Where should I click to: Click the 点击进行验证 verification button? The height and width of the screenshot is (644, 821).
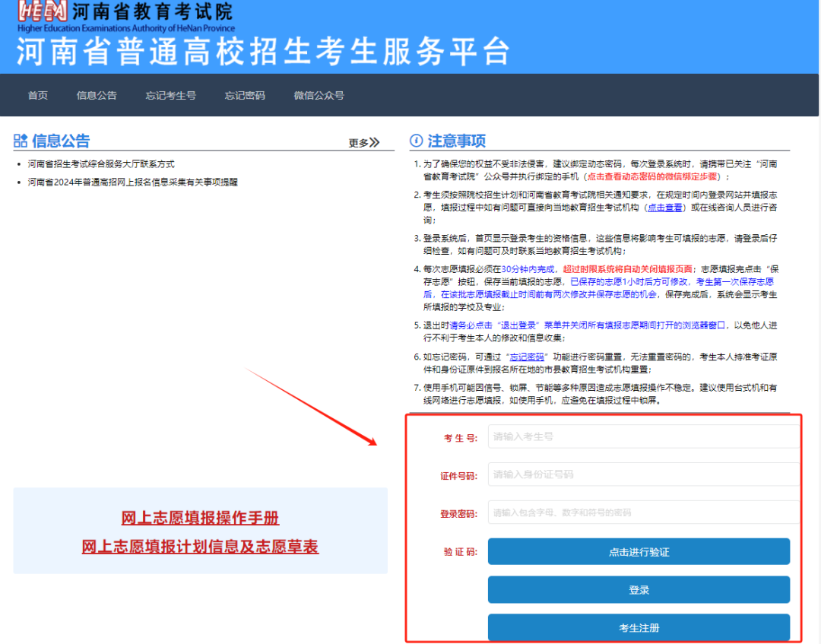[x=639, y=551]
